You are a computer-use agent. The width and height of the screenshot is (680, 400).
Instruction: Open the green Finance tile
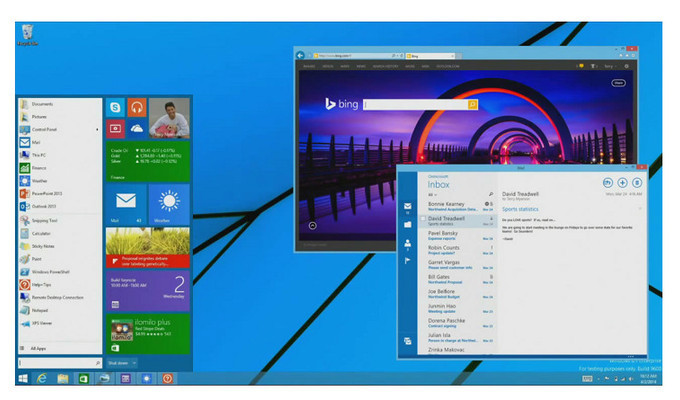(x=147, y=161)
